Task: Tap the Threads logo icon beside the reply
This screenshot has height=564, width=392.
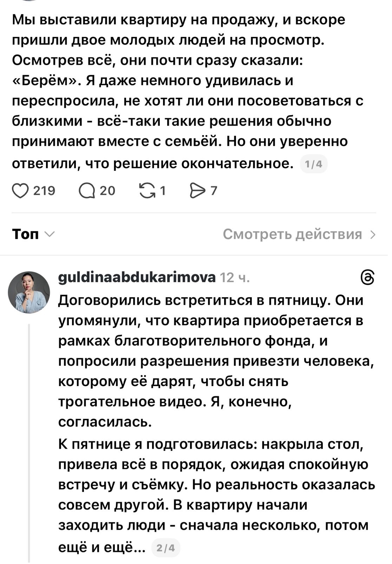Action: (367, 278)
